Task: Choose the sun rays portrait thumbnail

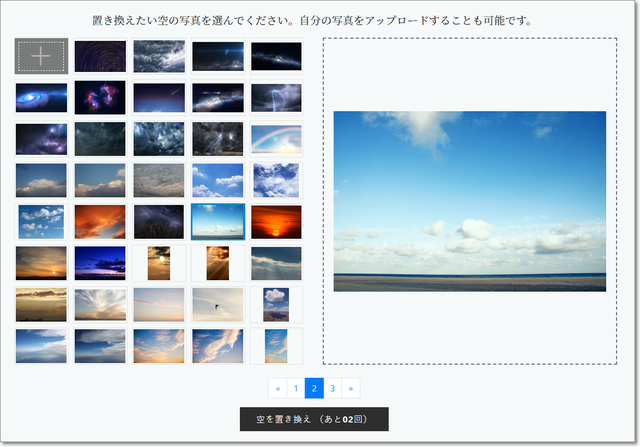Action: (x=217, y=263)
